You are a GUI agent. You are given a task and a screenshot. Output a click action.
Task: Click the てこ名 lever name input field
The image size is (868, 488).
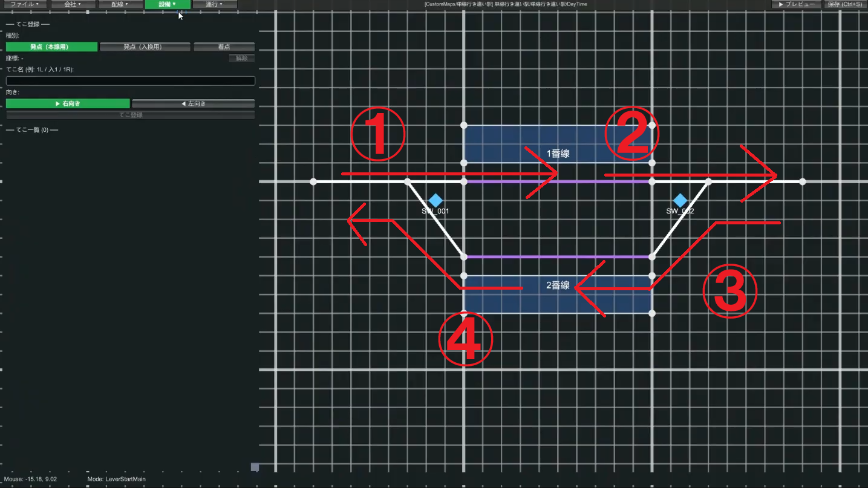(x=131, y=80)
